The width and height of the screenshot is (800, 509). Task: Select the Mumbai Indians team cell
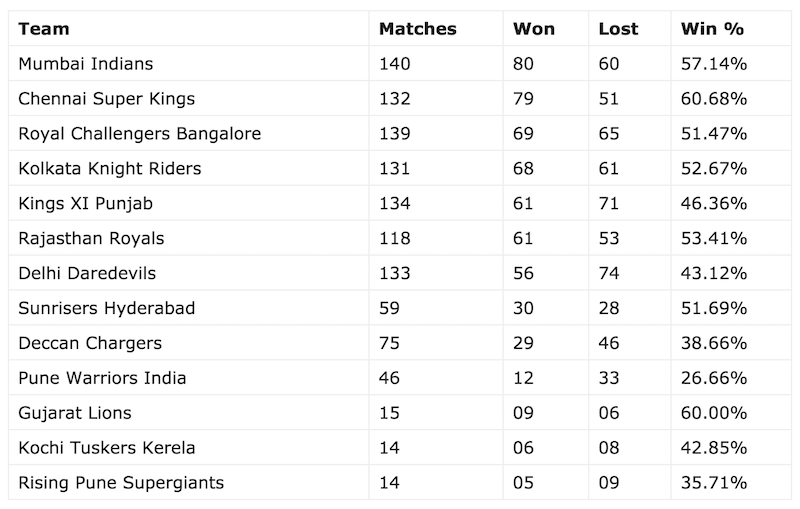pos(86,64)
